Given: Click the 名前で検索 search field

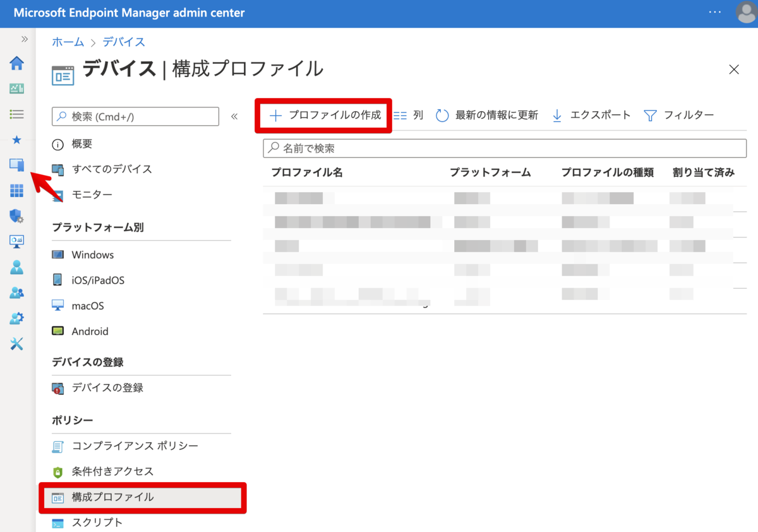Looking at the screenshot, I should (505, 148).
